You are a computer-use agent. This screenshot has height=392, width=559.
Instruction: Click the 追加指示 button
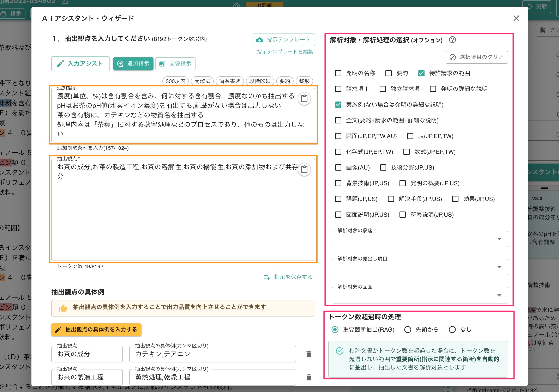click(133, 63)
